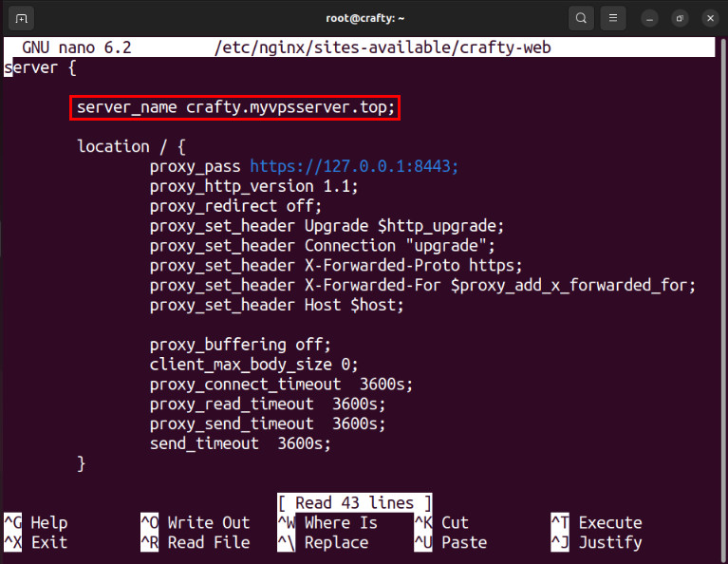
Task: Click the client_max_body_size 0 line
Action: coord(253,365)
